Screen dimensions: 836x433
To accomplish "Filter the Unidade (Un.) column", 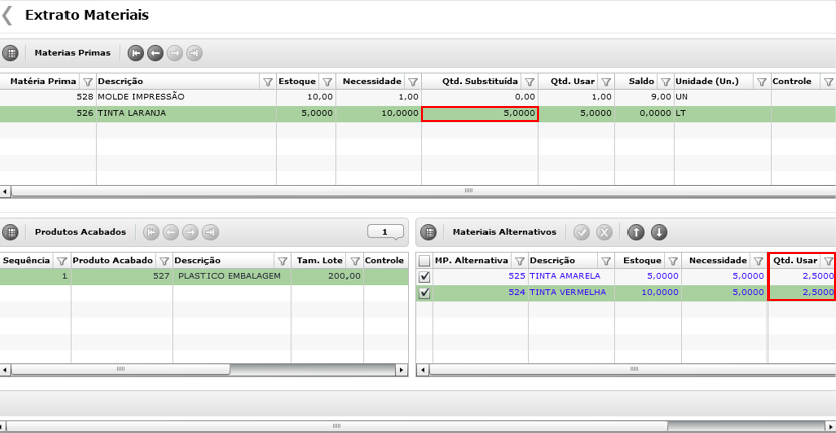I will pos(762,82).
